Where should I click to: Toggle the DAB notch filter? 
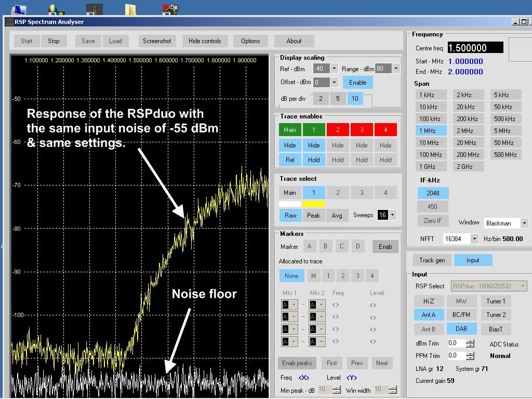[461, 329]
